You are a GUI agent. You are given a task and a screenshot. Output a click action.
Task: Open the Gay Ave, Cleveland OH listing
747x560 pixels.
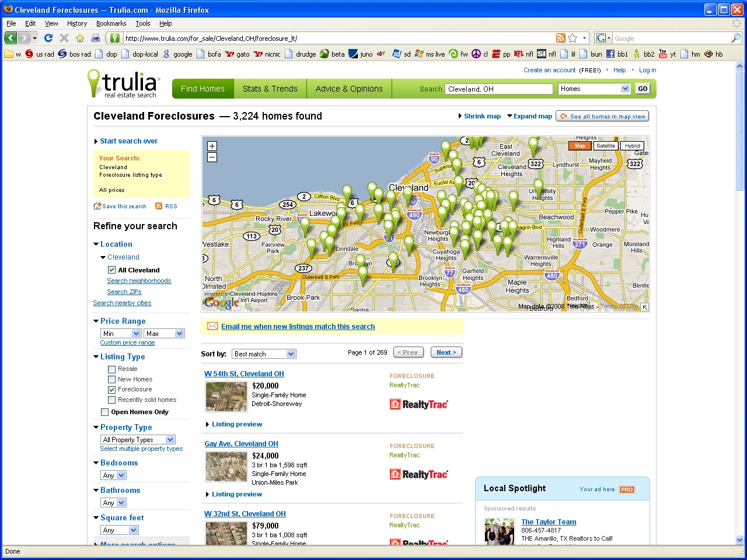(x=241, y=444)
